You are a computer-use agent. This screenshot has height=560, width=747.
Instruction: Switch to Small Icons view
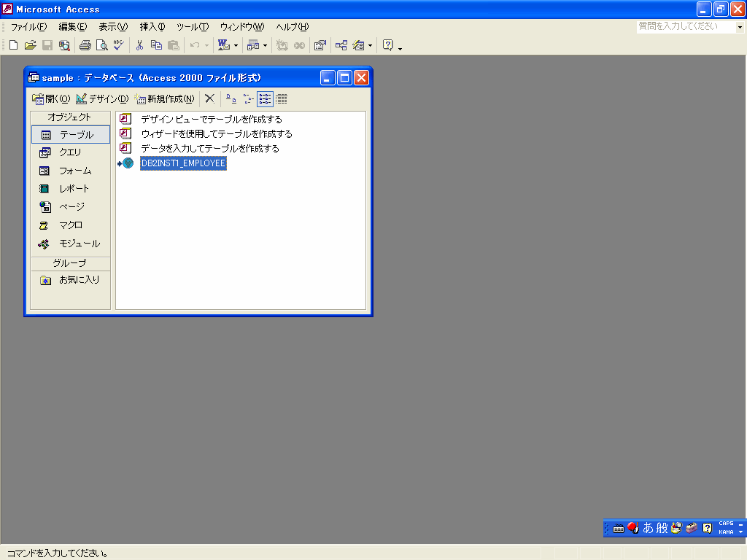pyautogui.click(x=248, y=98)
